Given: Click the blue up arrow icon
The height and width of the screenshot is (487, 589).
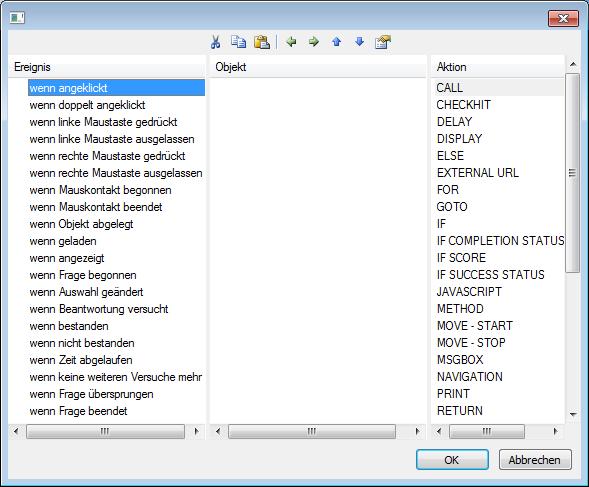Looking at the screenshot, I should click(x=337, y=42).
